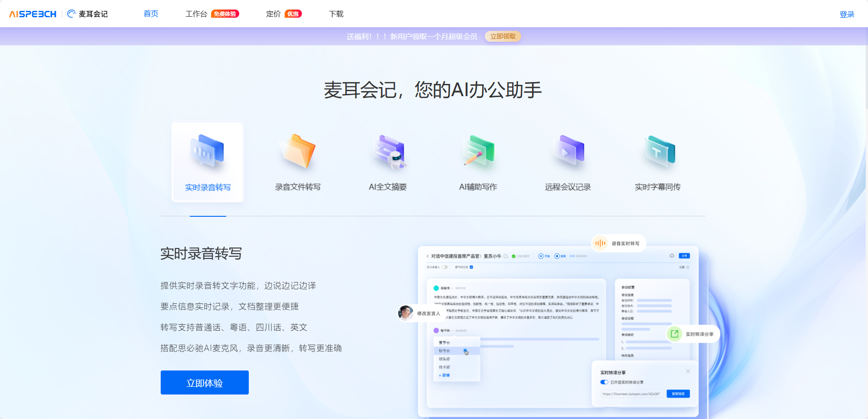868x419 pixels.
Task: Click the 转写支持普通话、粤语 description line
Action: point(234,327)
